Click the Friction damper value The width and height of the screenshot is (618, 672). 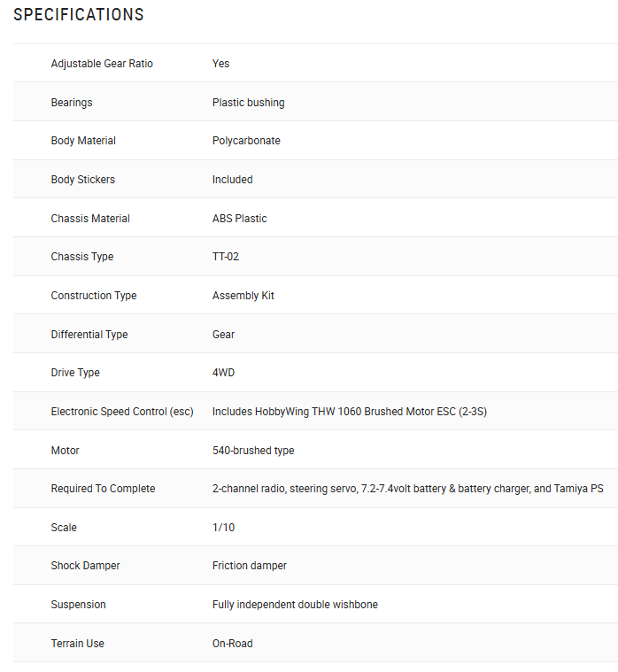[x=250, y=566]
